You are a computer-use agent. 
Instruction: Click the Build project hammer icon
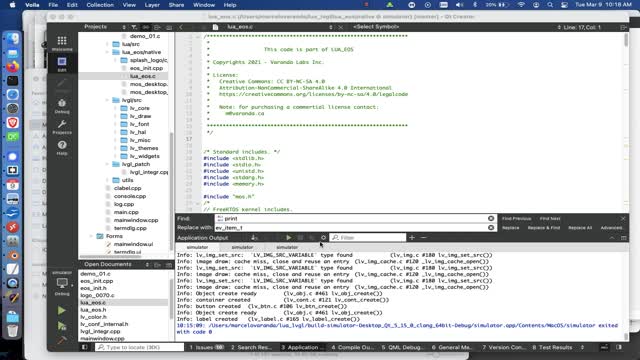point(62,340)
